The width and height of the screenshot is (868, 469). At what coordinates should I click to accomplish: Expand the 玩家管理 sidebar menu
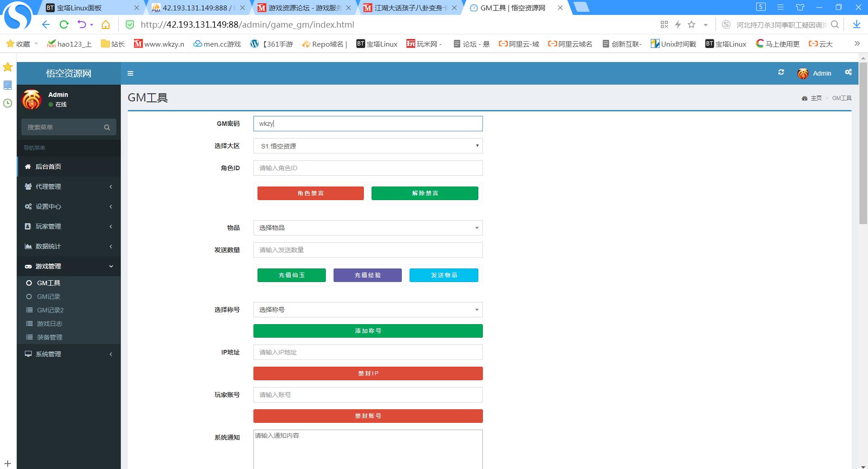(x=69, y=226)
